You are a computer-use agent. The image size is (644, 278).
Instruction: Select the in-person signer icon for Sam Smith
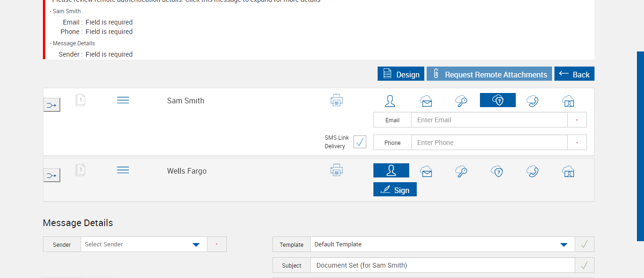coord(390,101)
